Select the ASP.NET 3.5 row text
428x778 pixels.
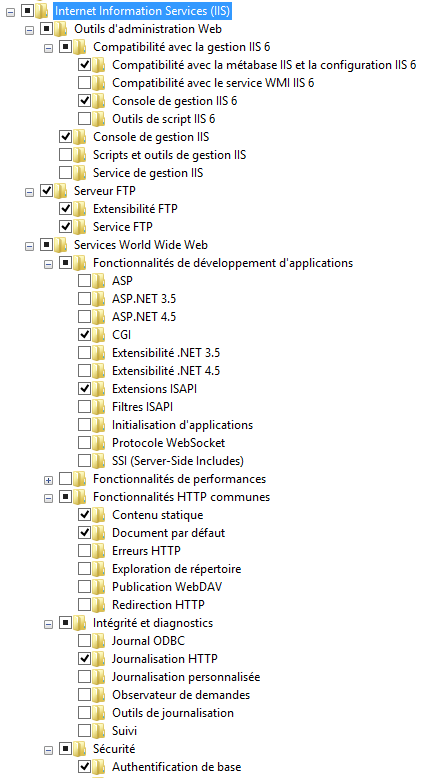click(144, 299)
